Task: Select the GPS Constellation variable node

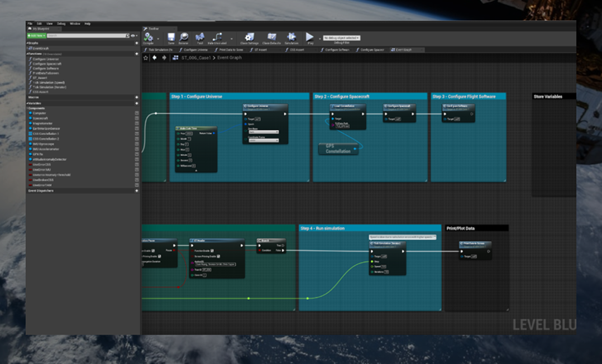Action: [x=338, y=149]
